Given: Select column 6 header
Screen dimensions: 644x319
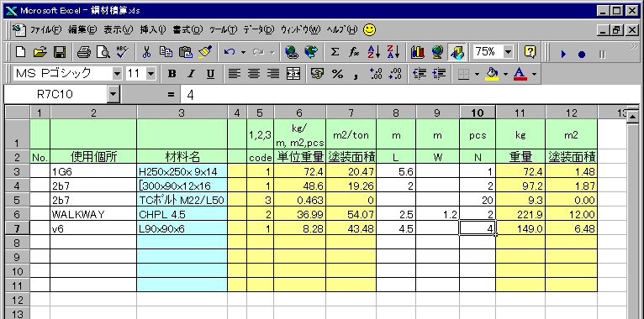Looking at the screenshot, I should tap(300, 113).
